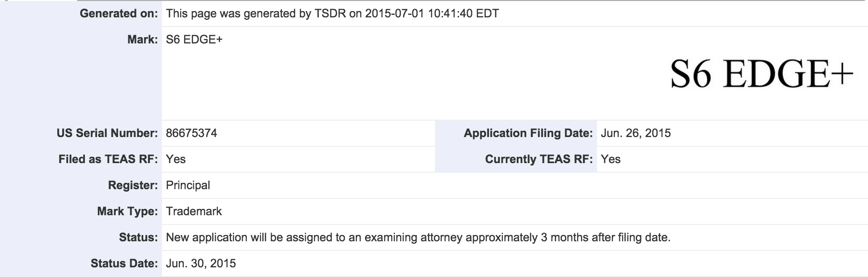
Task: Click the "Register:" field label
Action: 133,185
